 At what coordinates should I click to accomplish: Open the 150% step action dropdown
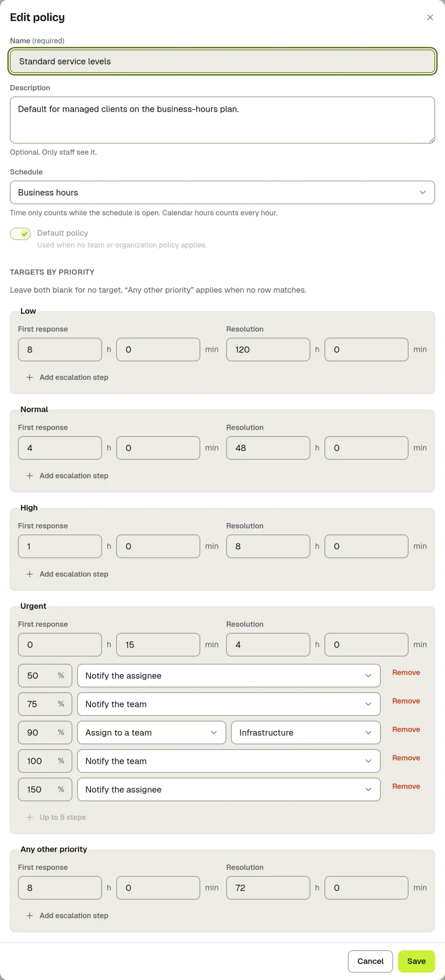(229, 790)
